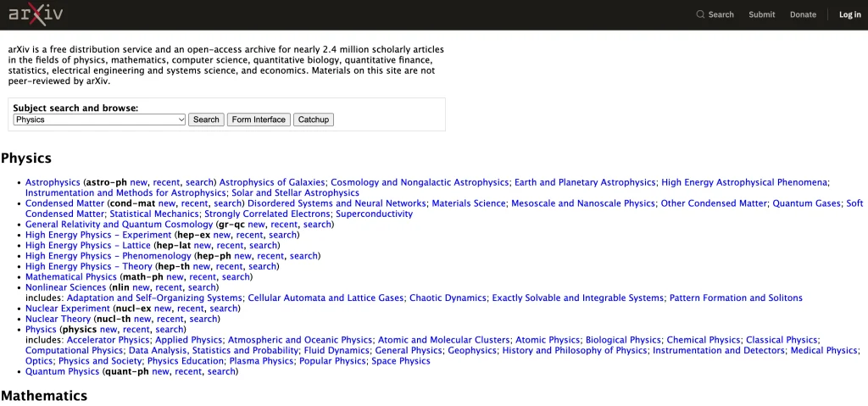Open recent listings for hep-lat

click(x=230, y=245)
